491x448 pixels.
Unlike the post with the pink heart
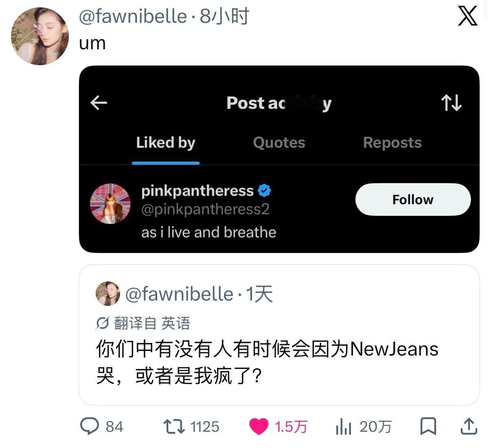[259, 426]
